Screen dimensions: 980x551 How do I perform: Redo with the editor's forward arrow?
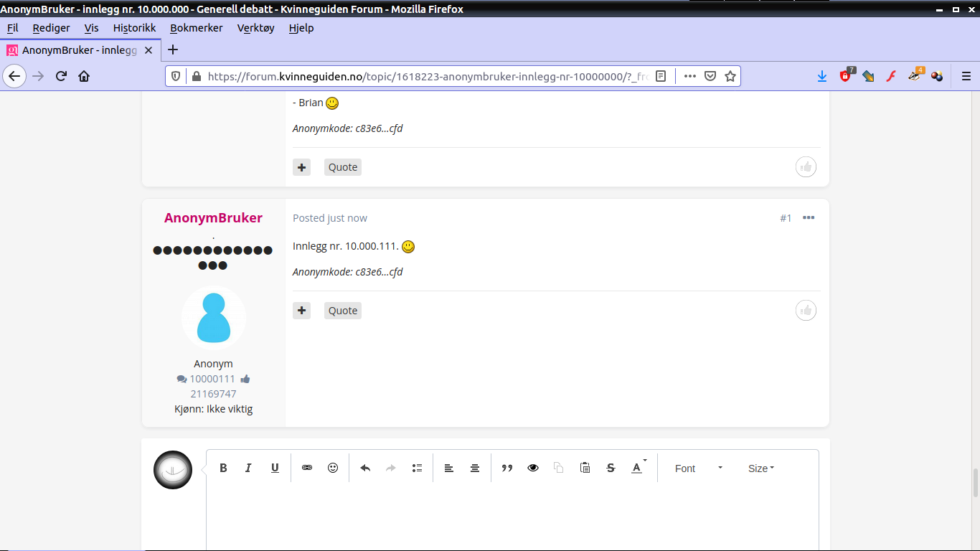391,468
